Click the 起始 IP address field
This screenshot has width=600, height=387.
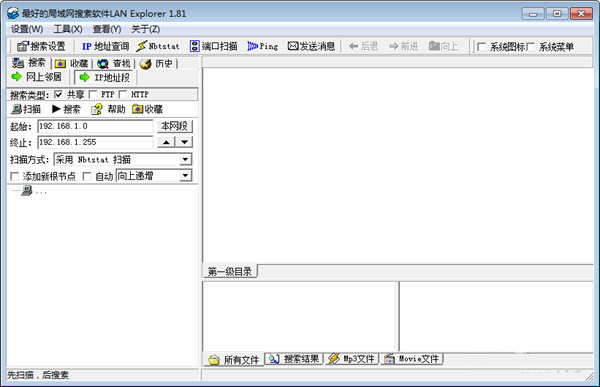pyautogui.click(x=95, y=126)
